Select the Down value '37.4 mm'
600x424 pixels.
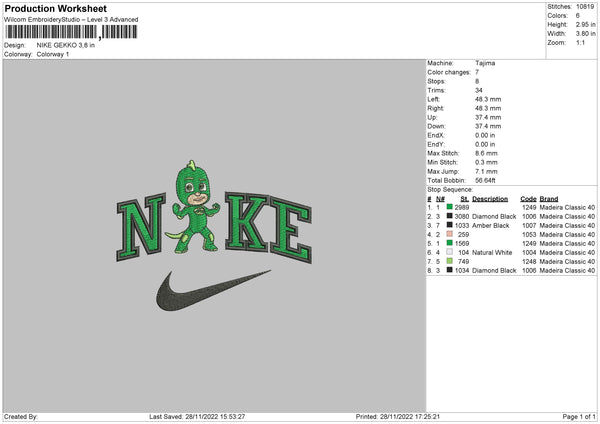click(x=488, y=126)
